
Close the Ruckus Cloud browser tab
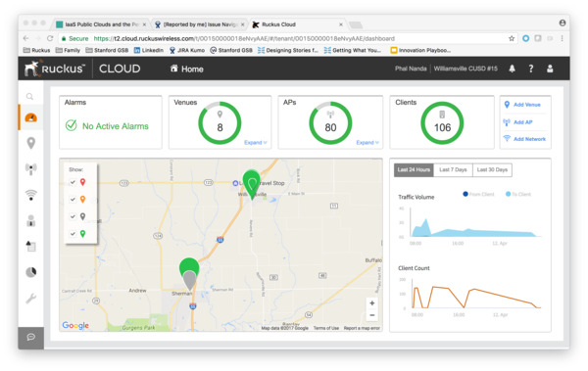tap(340, 24)
